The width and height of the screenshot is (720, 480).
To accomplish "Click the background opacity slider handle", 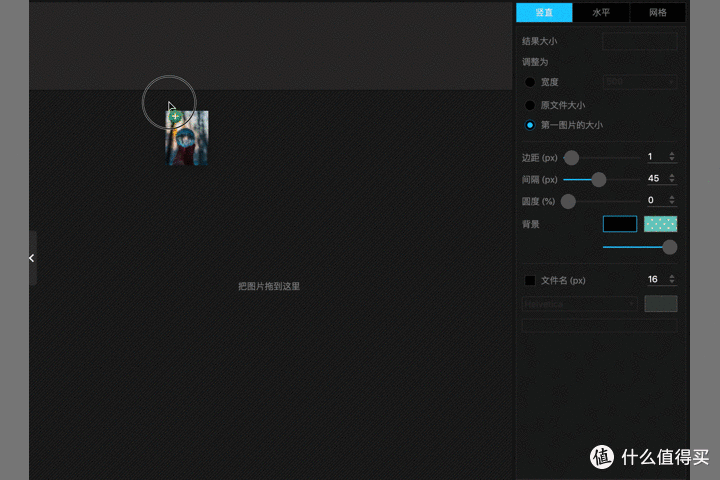I will [x=669, y=247].
